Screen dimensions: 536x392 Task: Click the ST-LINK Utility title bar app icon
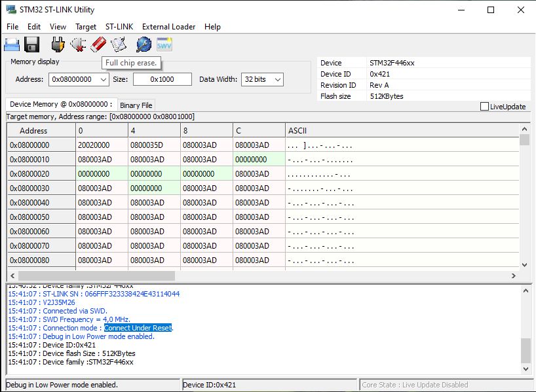(x=11, y=10)
